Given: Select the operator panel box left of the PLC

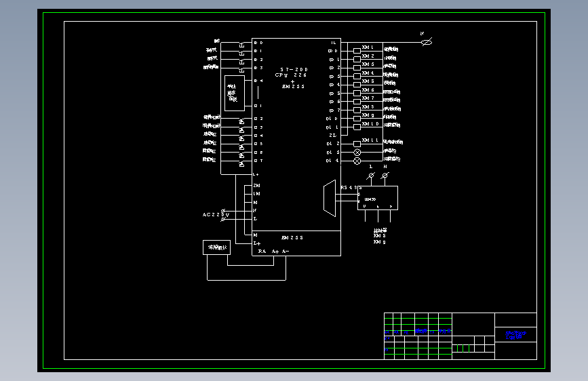Looking at the screenshot, I should pyautogui.click(x=235, y=93).
